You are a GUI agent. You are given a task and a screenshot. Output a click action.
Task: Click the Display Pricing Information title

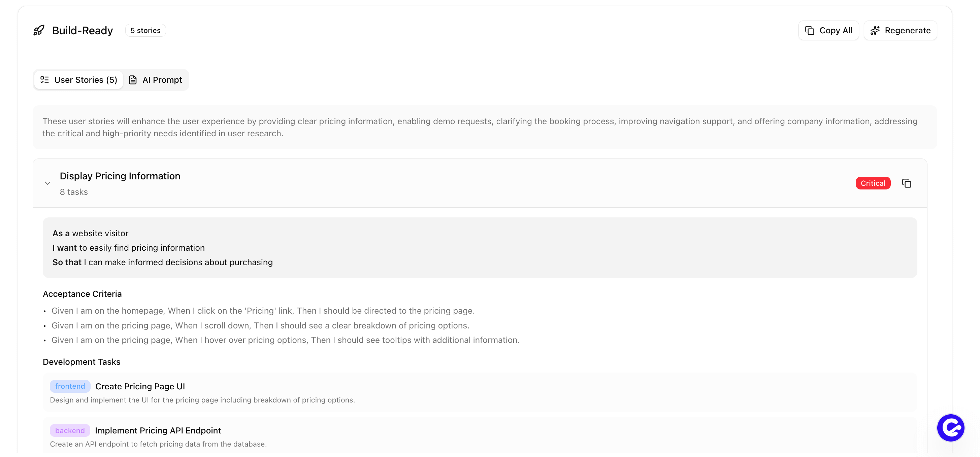click(120, 176)
